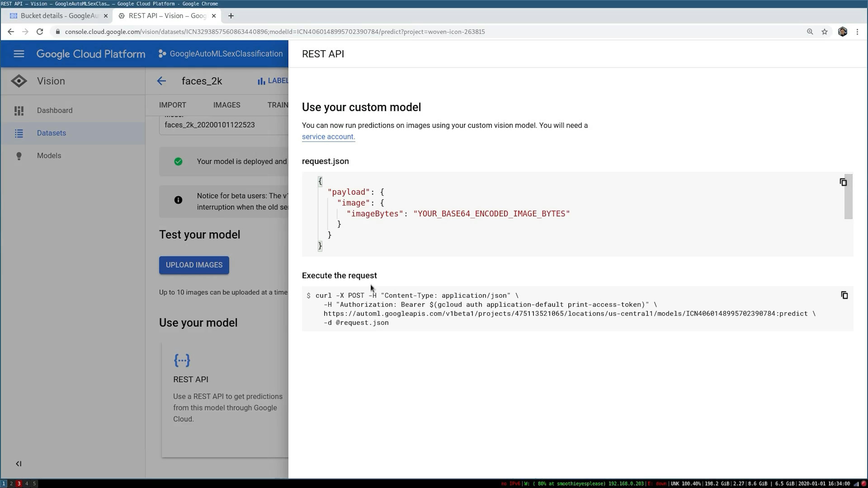Screen dimensions: 868x488
Task: Click the REST API braces icon
Action: click(182, 360)
